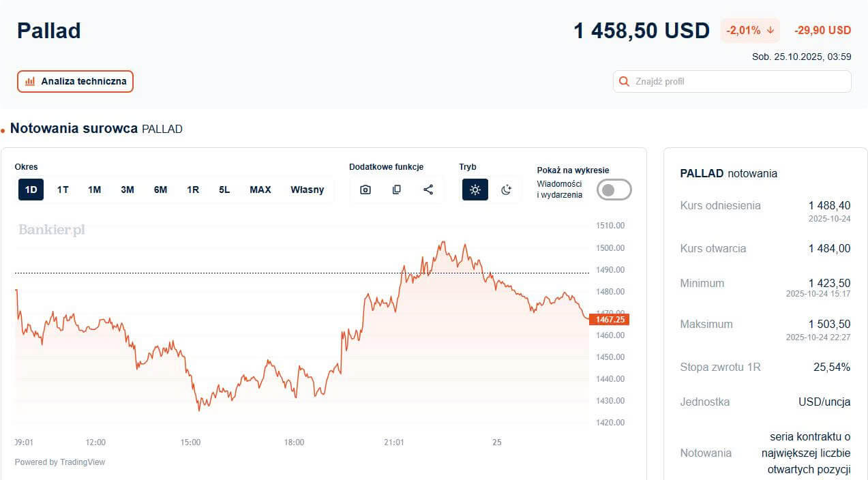This screenshot has width=868, height=480.
Task: Click the copy chart icon
Action: 397,190
